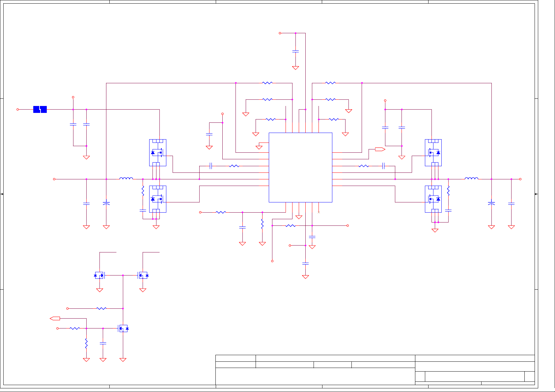Select the polarized capacitor on the right side
Viewport: 555px width, 392px height.
click(491, 204)
